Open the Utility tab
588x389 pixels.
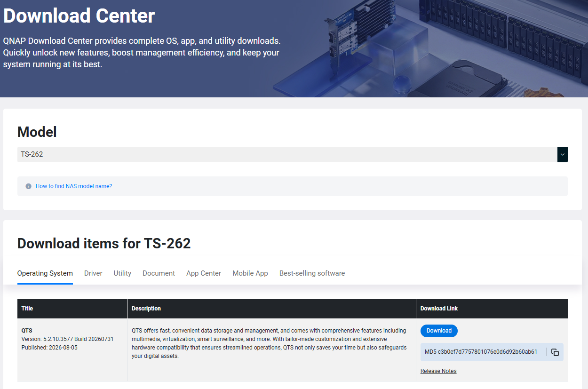click(122, 273)
